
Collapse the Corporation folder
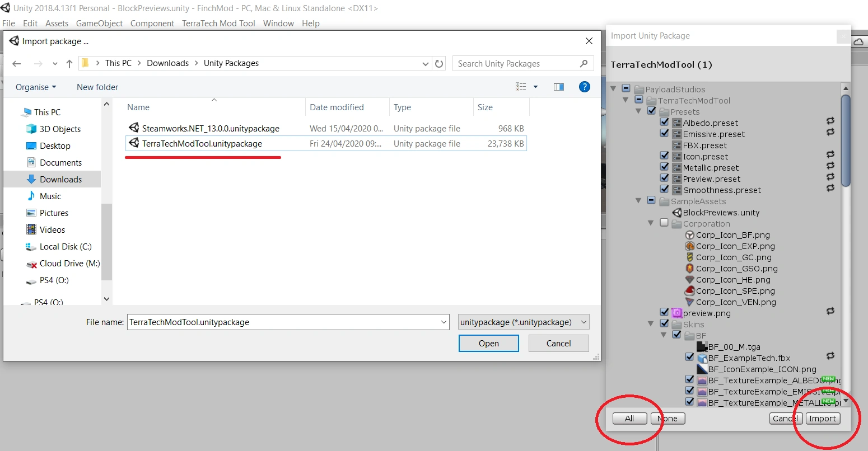651,223
